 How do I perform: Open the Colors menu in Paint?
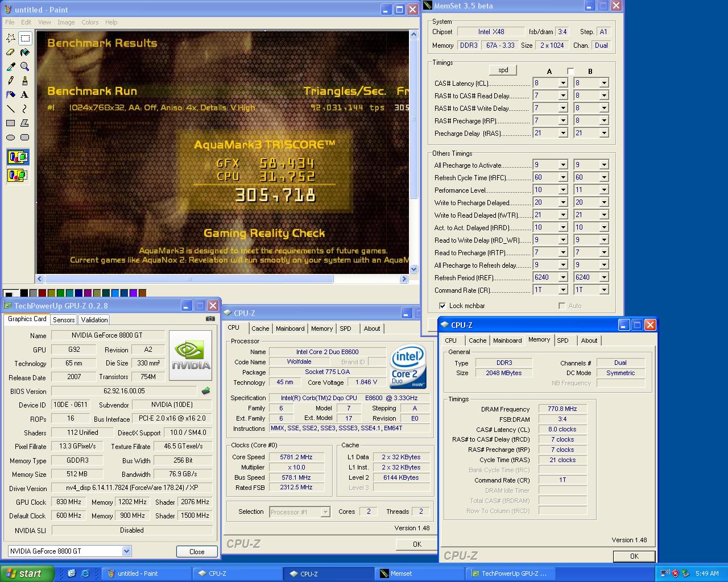pyautogui.click(x=90, y=22)
